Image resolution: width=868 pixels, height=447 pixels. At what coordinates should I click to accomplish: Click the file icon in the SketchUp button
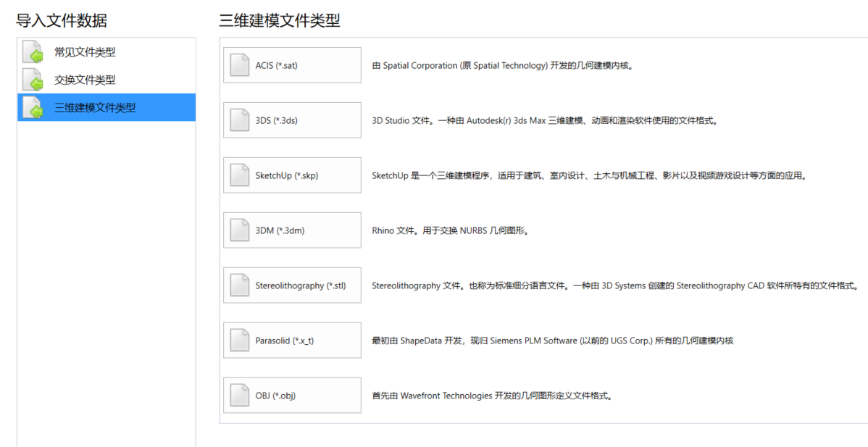tap(239, 175)
